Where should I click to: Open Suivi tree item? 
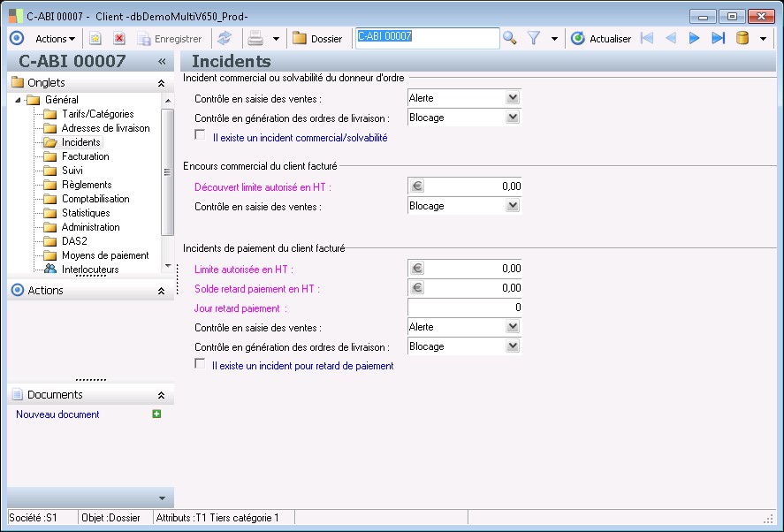(x=72, y=171)
